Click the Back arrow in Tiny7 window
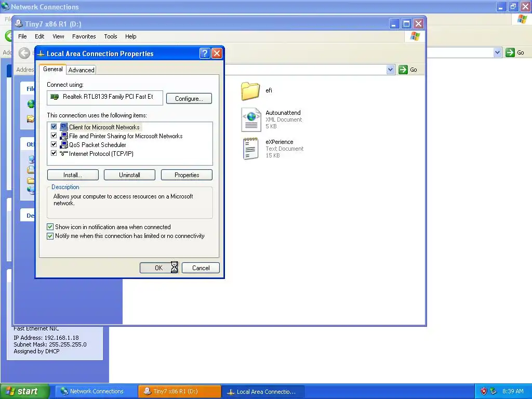 point(24,53)
